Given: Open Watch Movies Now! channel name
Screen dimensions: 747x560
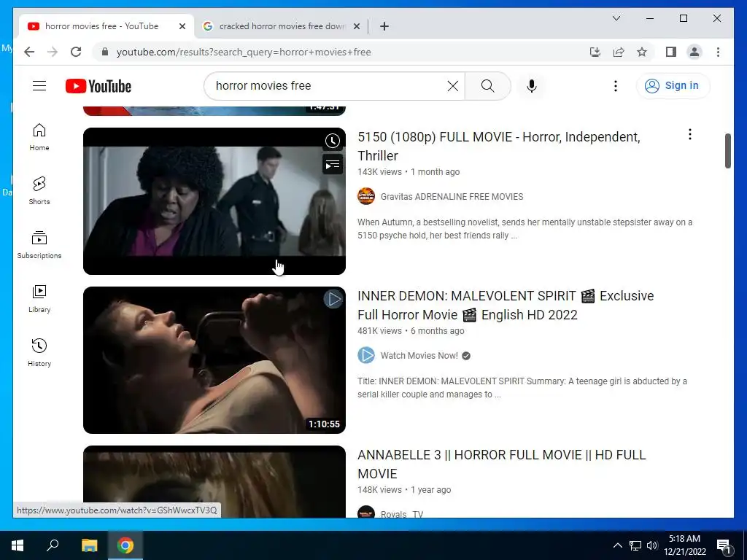Looking at the screenshot, I should (x=419, y=356).
